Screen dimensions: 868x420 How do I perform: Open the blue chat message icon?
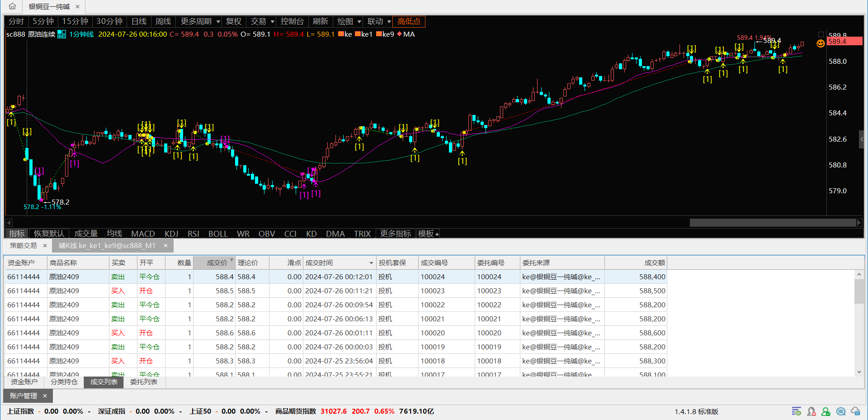point(841,411)
